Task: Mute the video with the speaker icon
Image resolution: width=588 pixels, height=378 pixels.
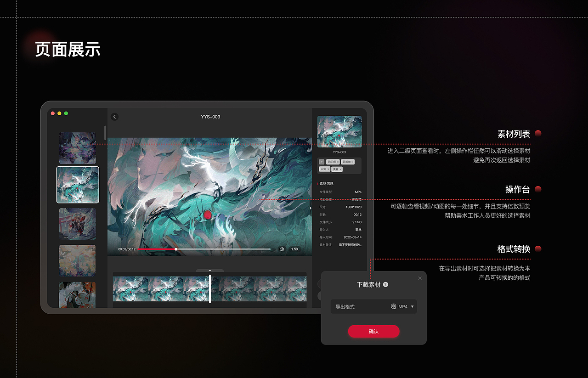Action: [x=282, y=249]
